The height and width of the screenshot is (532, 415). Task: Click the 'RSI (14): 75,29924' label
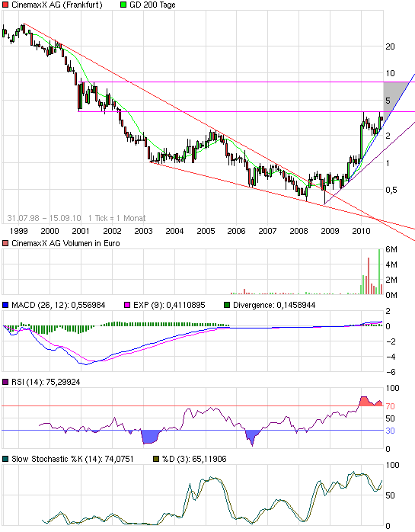click(46, 382)
